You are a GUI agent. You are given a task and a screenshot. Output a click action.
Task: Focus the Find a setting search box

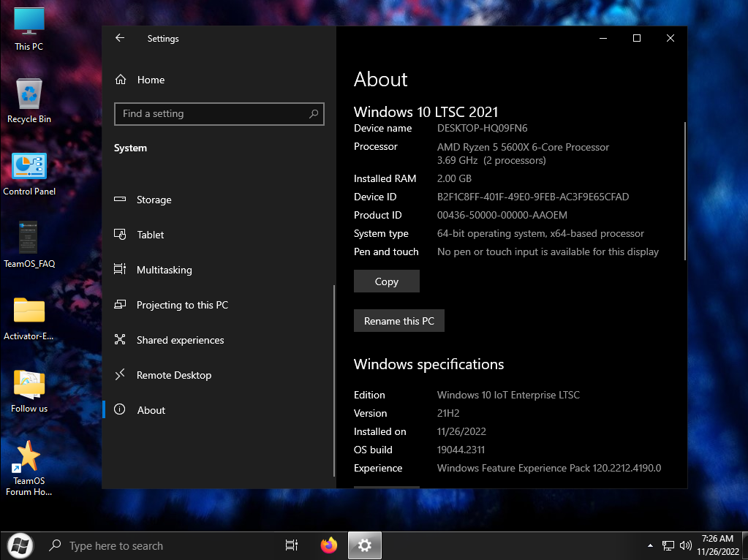tap(212, 114)
